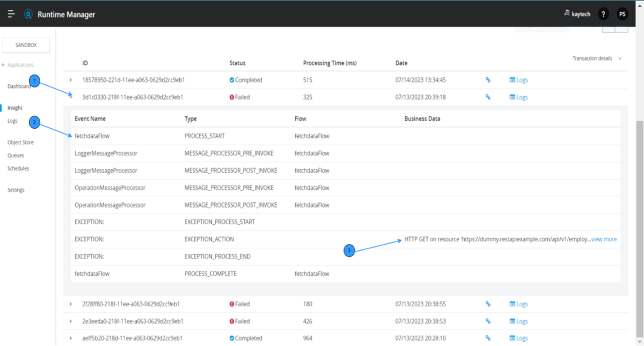Collapse the expanded 3d1c0330 transaction details
This screenshot has height=346, width=644.
tap(70, 97)
